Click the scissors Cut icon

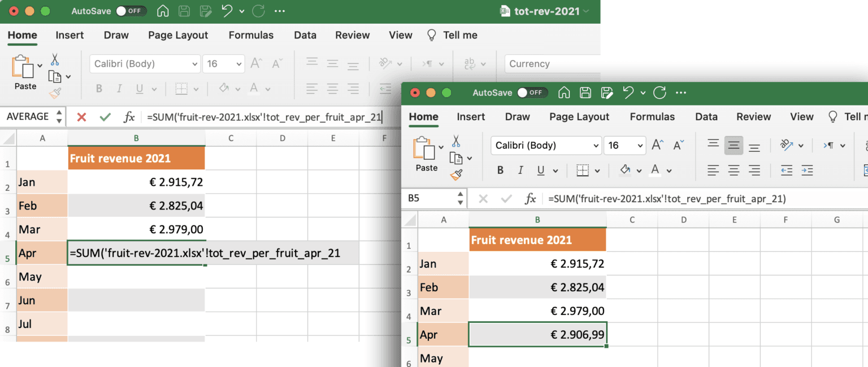pos(455,141)
